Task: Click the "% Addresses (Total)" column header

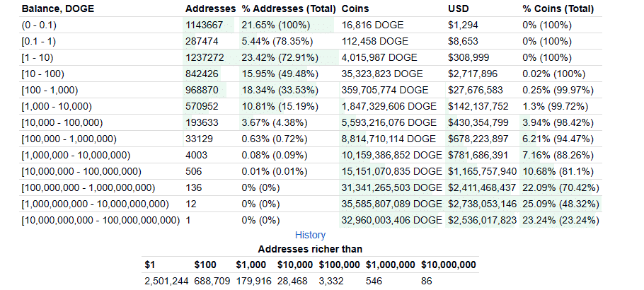Action: click(x=289, y=8)
